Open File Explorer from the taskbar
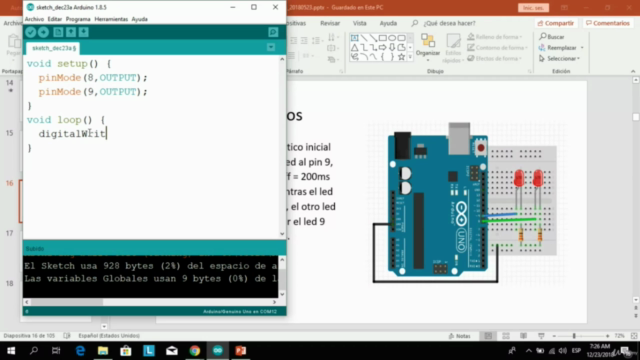Image resolution: width=640 pixels, height=360 pixels. pyautogui.click(x=103, y=351)
